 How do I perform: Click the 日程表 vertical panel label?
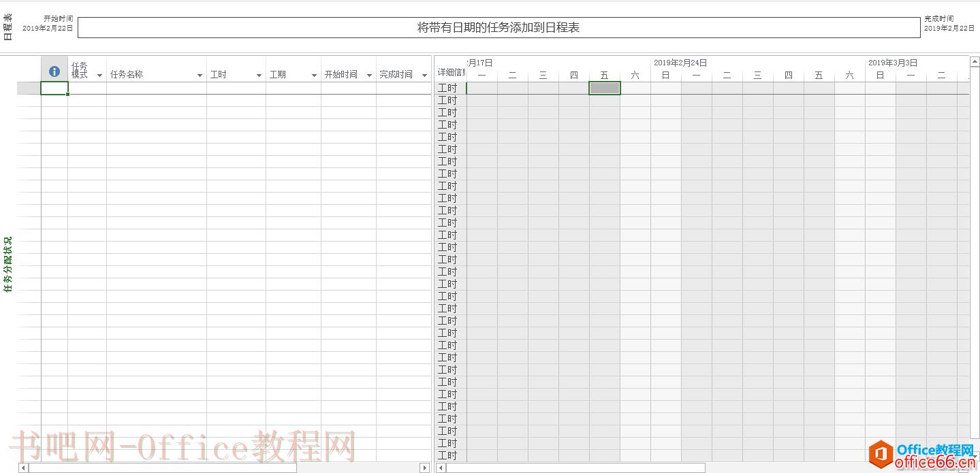(7, 27)
